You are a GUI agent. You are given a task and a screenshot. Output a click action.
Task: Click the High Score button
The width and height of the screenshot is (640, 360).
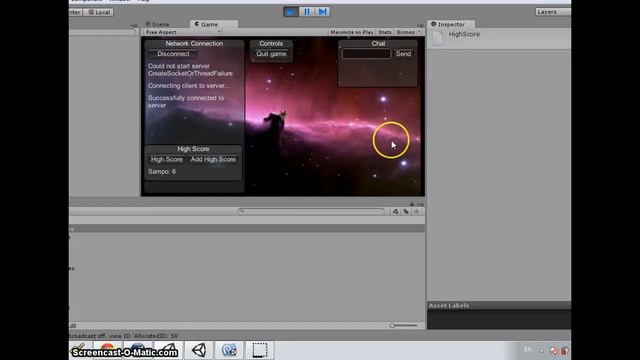point(167,160)
